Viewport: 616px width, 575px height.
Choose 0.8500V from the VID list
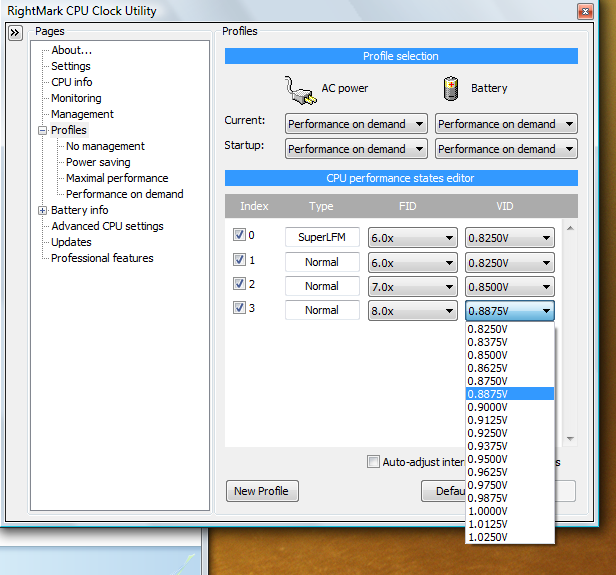(x=510, y=355)
